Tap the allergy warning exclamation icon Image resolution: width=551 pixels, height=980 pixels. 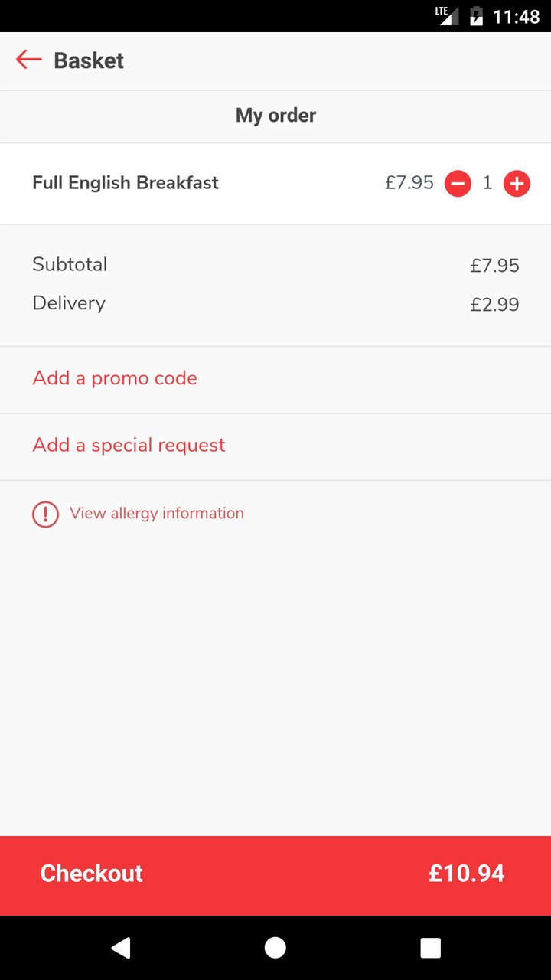click(x=45, y=514)
